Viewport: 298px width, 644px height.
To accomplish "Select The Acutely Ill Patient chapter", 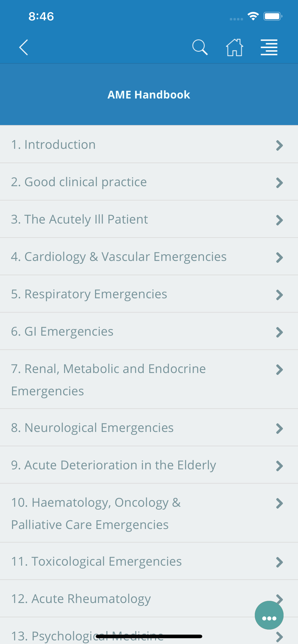I will pos(149,219).
